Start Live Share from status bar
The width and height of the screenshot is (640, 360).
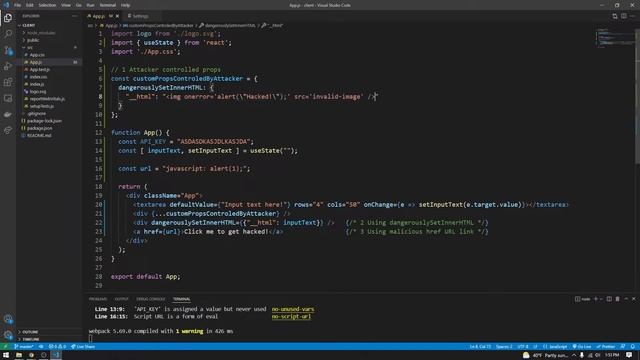pos(83,347)
